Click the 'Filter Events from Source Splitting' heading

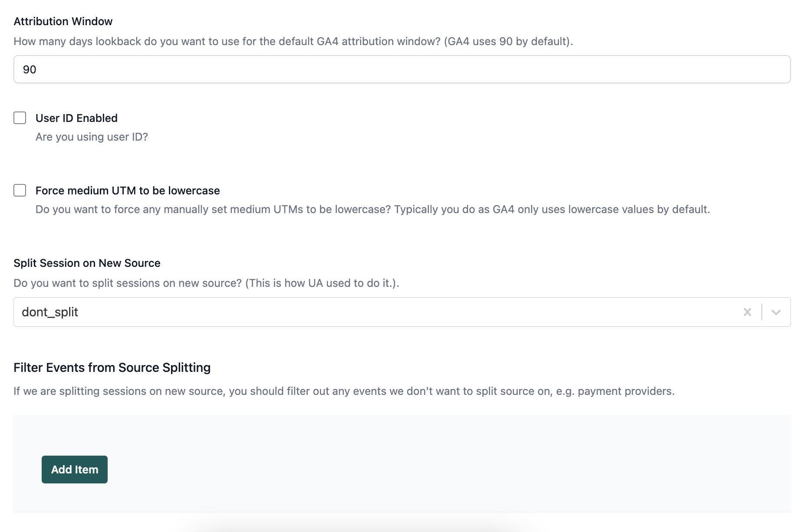112,368
